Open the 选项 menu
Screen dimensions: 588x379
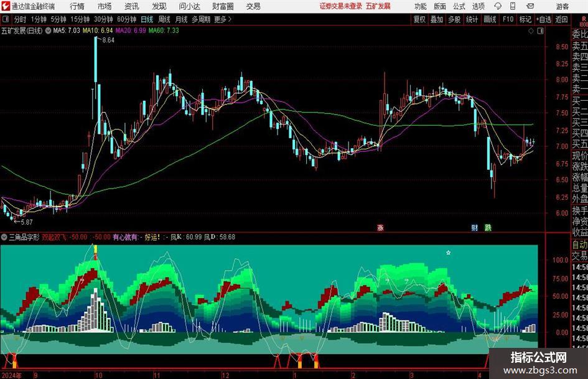pos(478,6)
